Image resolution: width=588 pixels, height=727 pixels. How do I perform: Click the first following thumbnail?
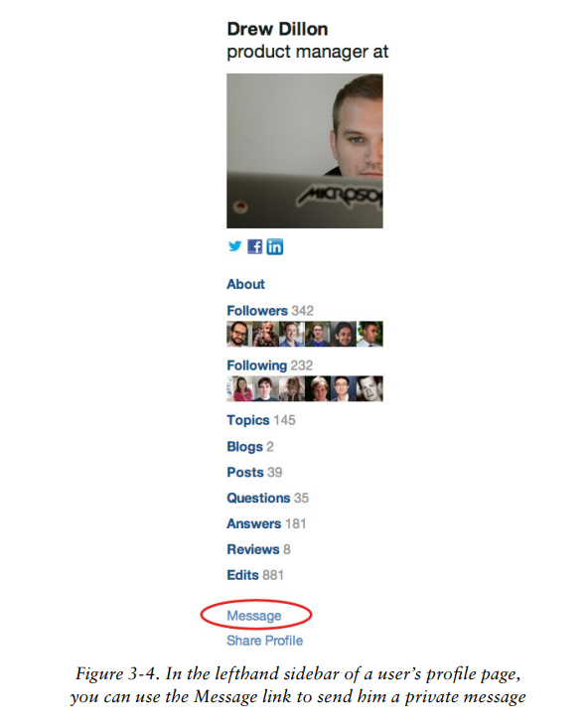point(239,388)
